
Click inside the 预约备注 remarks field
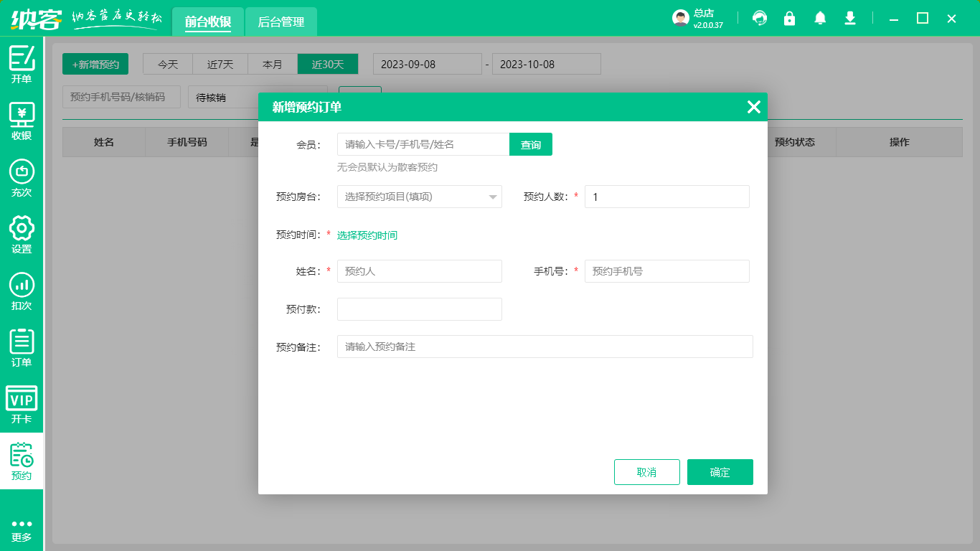545,347
